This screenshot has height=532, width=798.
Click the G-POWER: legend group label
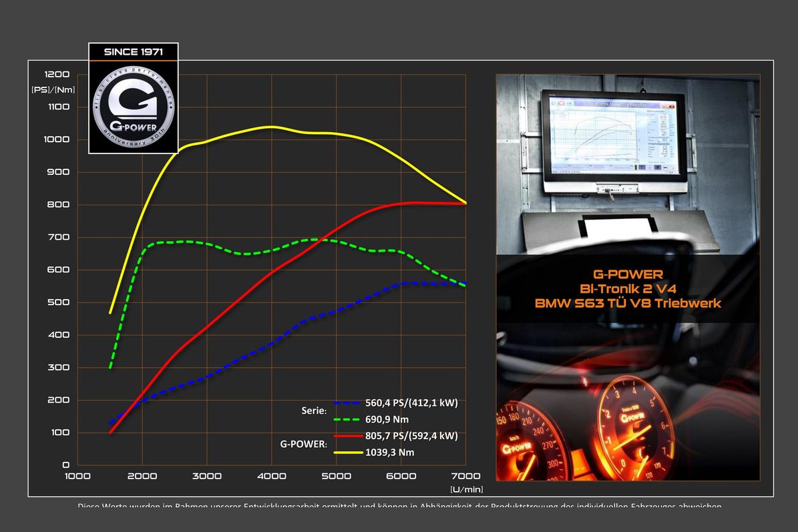[304, 444]
